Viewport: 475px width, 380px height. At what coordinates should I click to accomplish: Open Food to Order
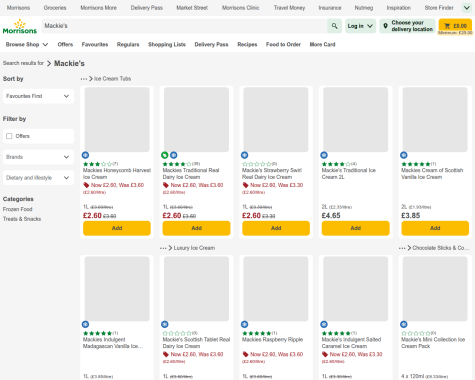click(x=283, y=44)
